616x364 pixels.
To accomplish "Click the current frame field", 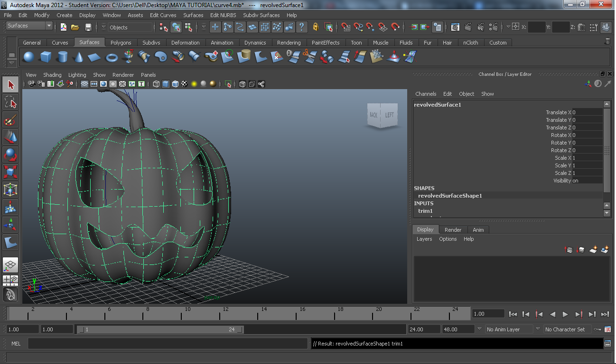I will [488, 314].
